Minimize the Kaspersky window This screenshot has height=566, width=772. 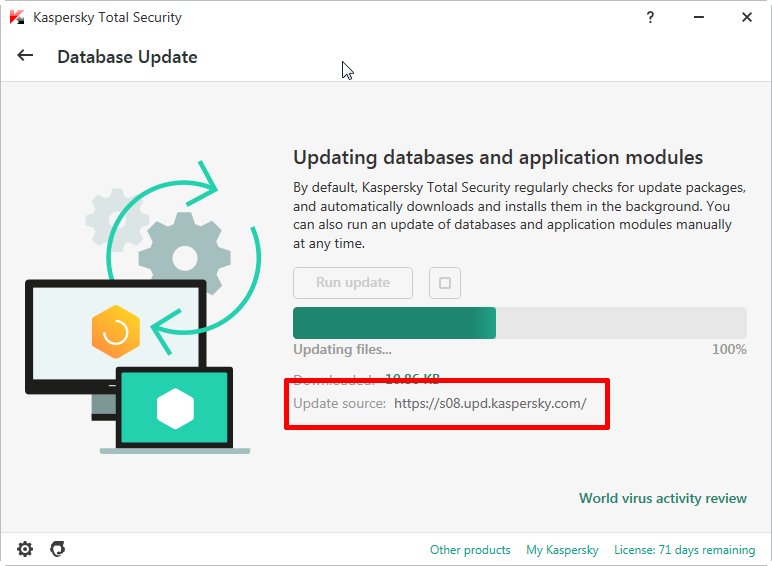699,17
